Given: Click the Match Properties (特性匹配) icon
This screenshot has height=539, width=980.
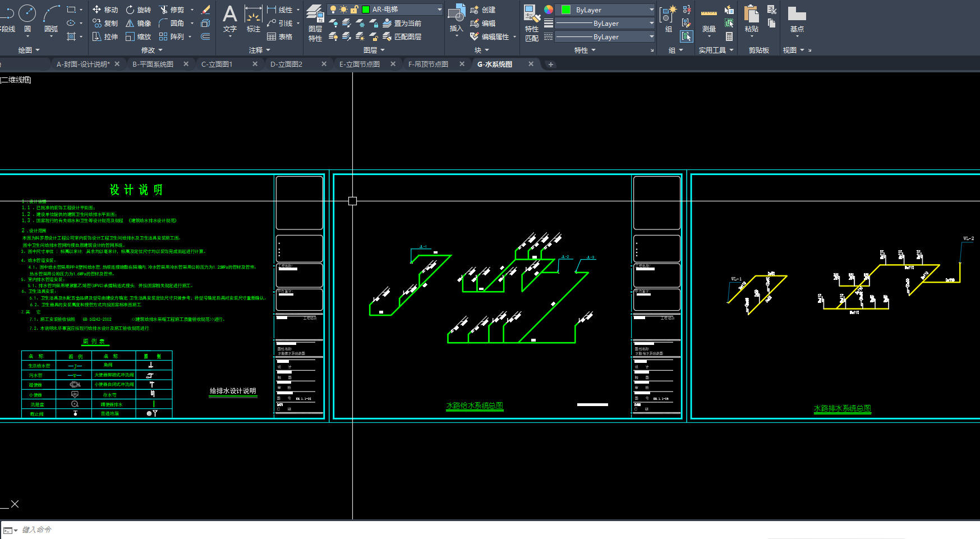Looking at the screenshot, I should 531,22.
